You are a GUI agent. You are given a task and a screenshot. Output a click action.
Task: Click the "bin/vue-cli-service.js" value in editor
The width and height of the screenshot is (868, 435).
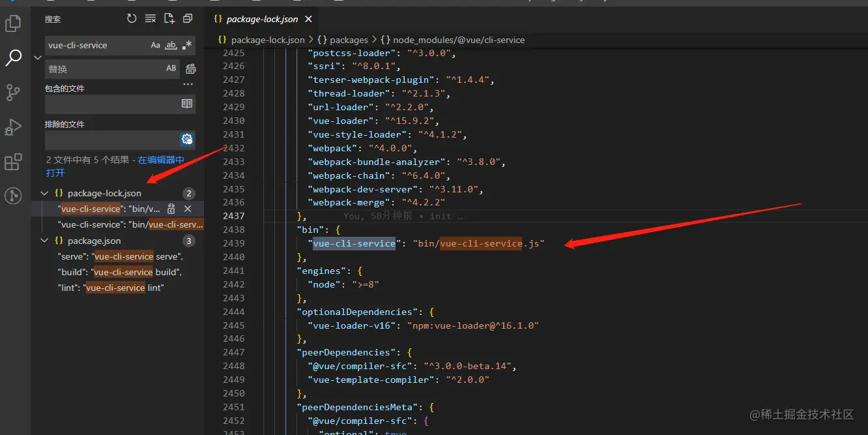pos(478,243)
